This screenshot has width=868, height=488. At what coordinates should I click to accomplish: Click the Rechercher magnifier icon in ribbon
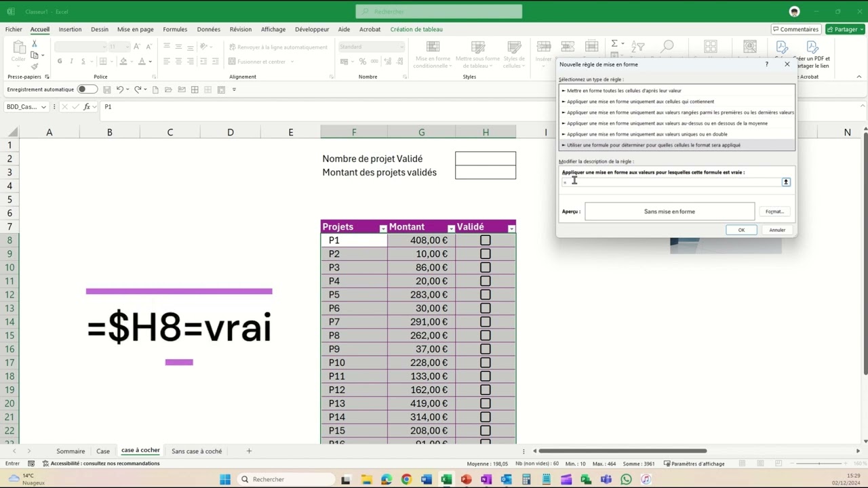pyautogui.click(x=667, y=46)
